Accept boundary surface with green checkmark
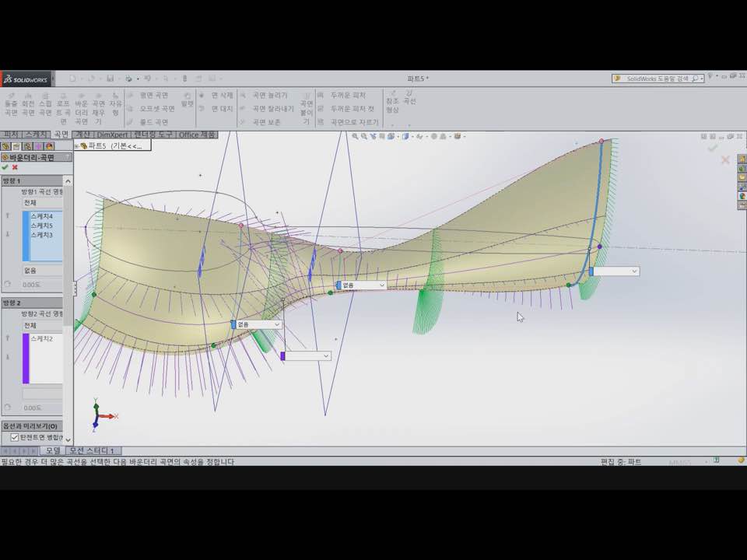The height and width of the screenshot is (560, 747). [x=5, y=167]
